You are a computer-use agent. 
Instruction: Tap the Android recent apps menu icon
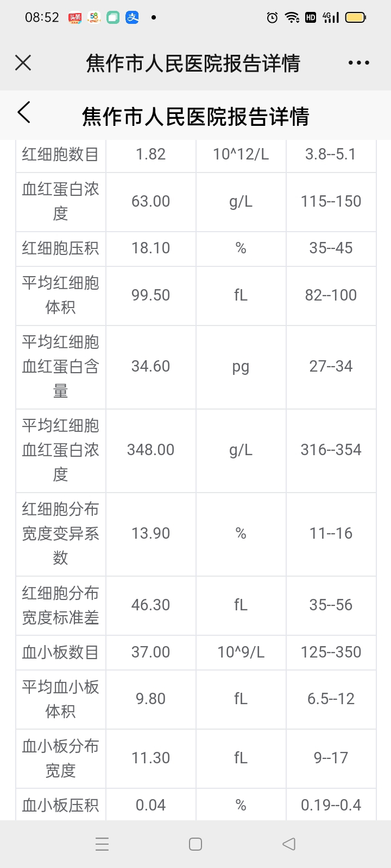[102, 844]
